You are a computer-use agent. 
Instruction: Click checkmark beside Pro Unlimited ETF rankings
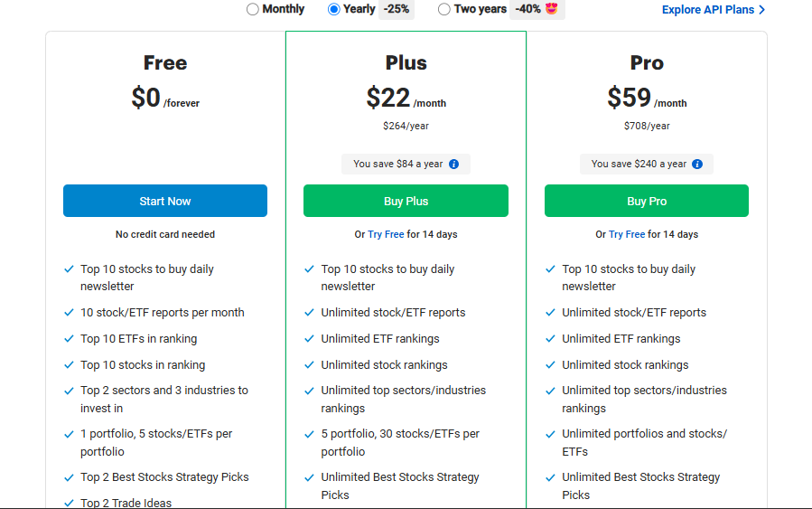point(550,338)
